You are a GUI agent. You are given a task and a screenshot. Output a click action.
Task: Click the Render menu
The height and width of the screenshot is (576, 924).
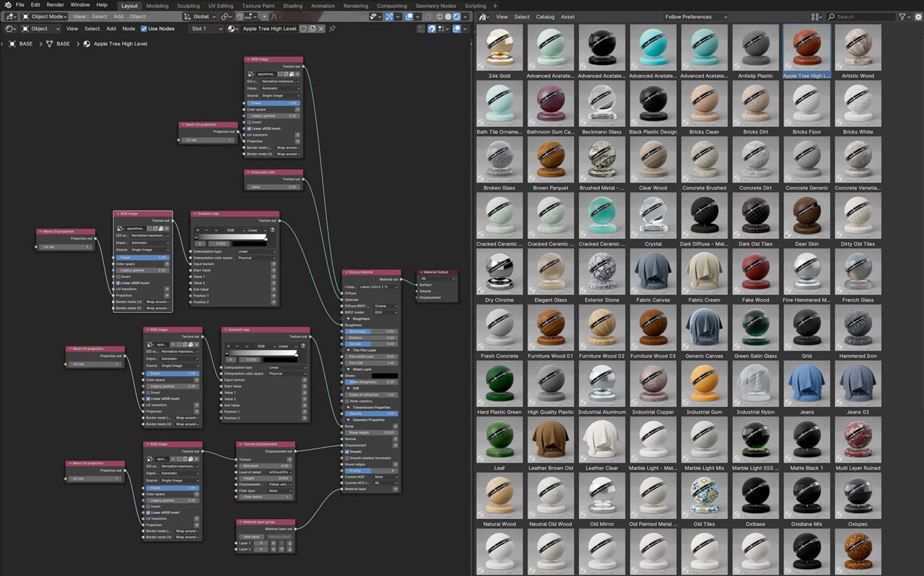pos(55,5)
